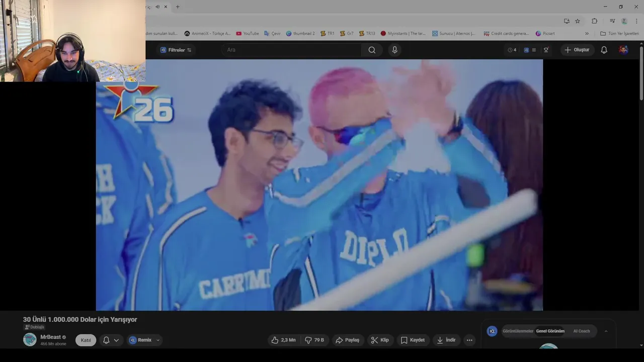644x362 pixels.
Task: Open the MrBeast channel name link
Action: (50, 337)
